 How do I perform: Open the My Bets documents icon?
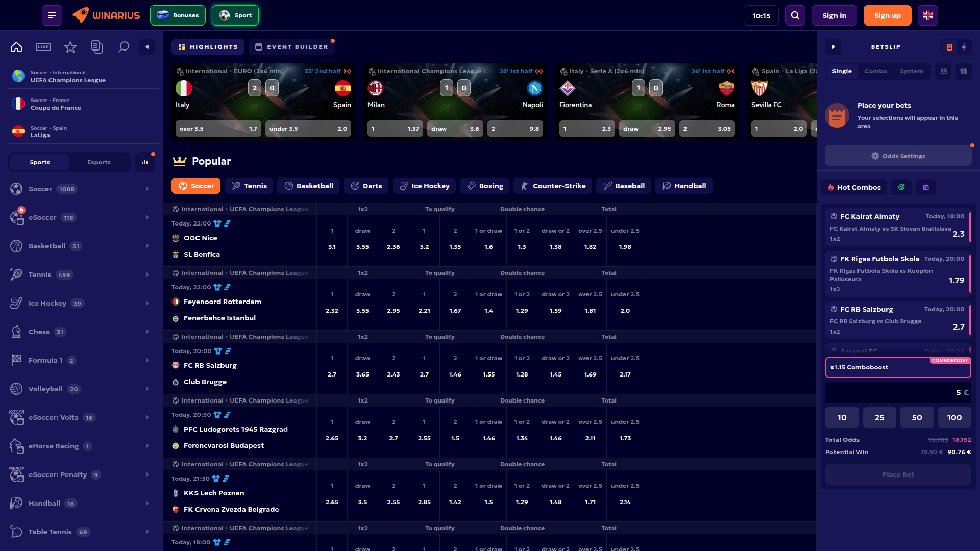97,46
